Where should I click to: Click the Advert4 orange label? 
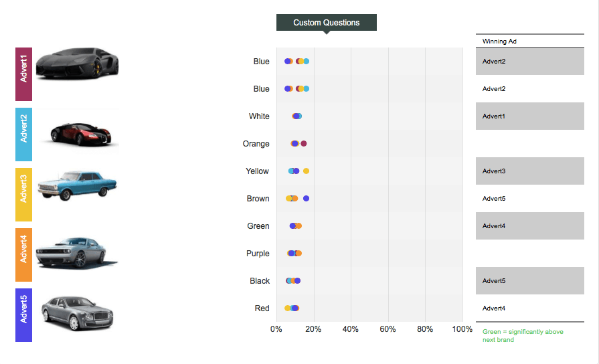23,255
